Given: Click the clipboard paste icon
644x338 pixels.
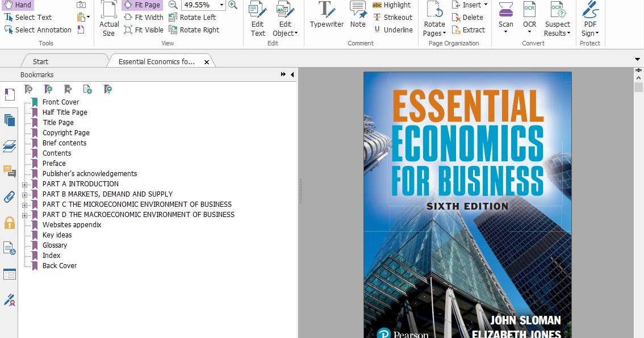Looking at the screenshot, I should pyautogui.click(x=81, y=17).
